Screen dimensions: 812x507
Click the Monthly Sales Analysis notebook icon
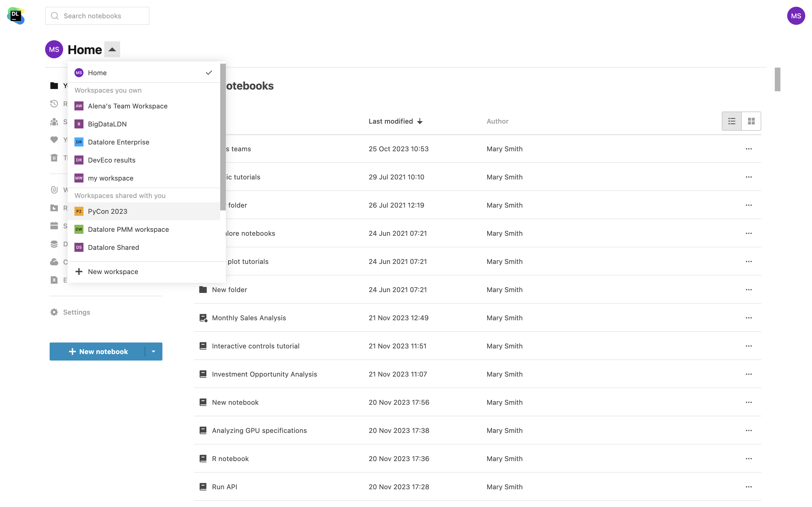click(x=203, y=318)
